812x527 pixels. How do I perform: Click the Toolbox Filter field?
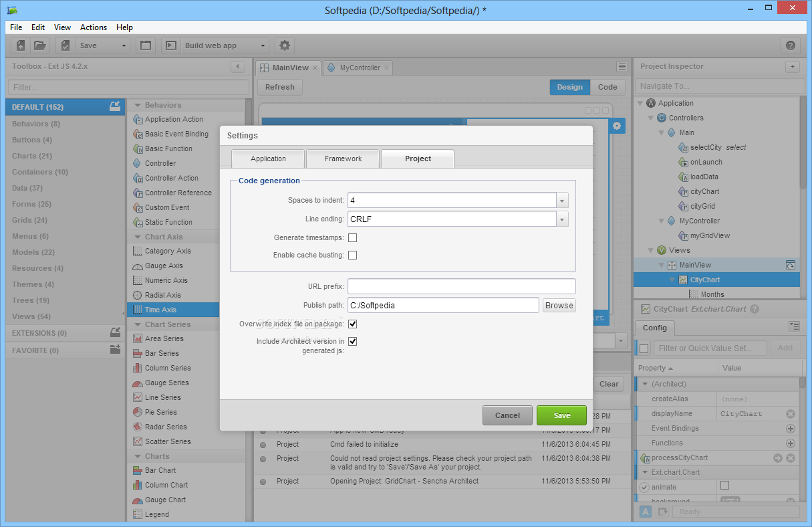point(128,87)
